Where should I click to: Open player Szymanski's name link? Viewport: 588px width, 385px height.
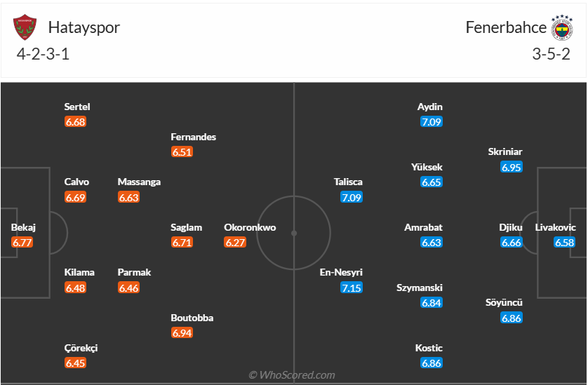click(420, 288)
